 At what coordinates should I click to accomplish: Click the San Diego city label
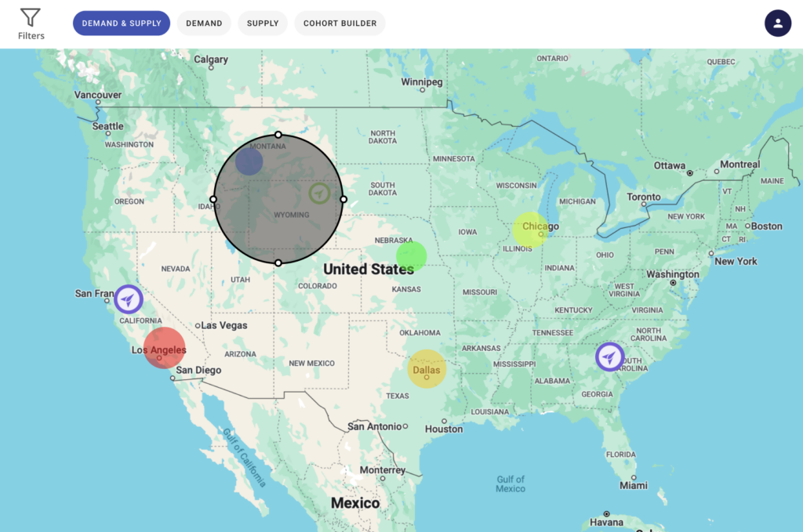click(198, 370)
